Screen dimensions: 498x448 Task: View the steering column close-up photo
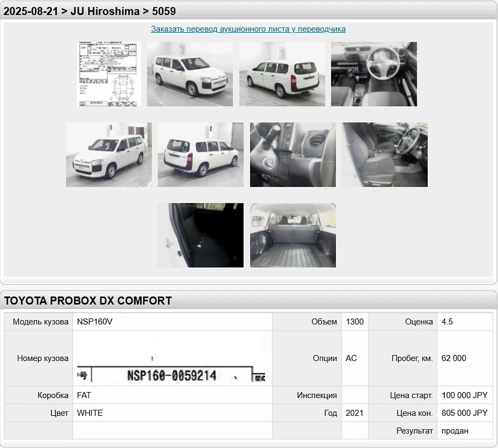tap(292, 155)
